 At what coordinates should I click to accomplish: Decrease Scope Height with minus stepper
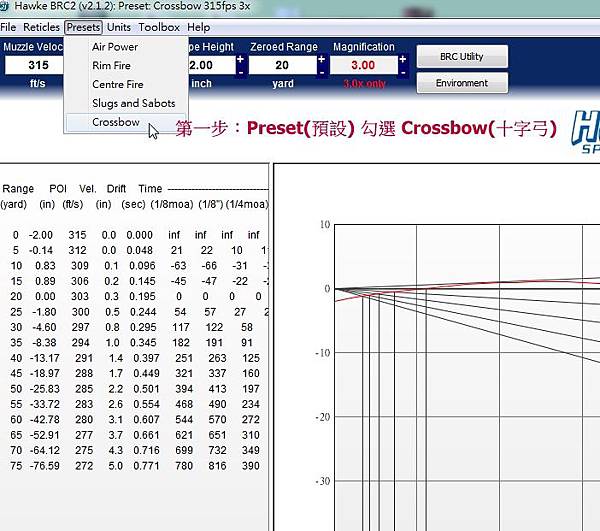click(240, 72)
